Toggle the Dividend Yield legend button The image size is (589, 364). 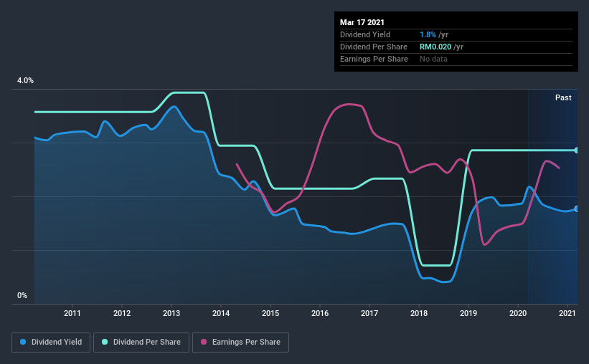click(51, 343)
